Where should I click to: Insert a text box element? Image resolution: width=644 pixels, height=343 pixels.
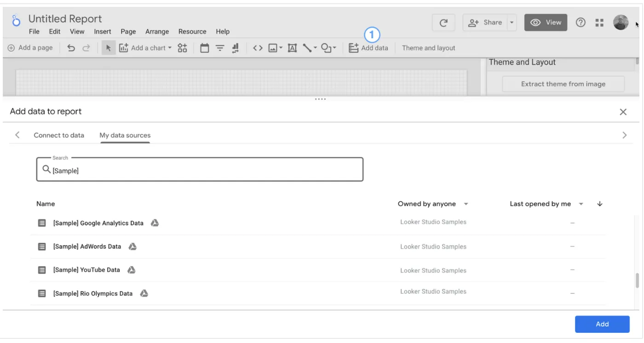292,48
